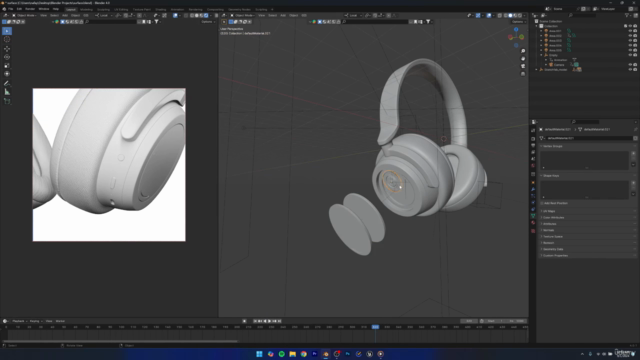Hide Area.002 in viewport via eye icon
The image size is (640, 360).
630,36
